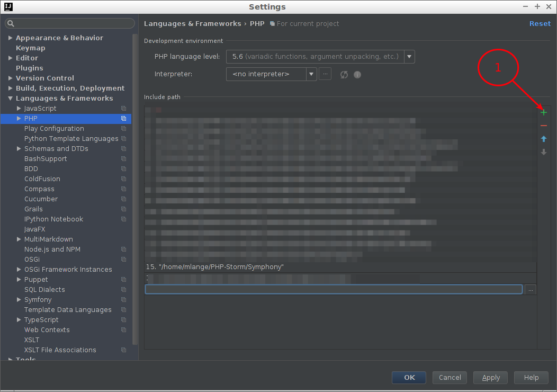The image size is (557, 392).
Task: Click the project icon beside Web Contexts
Action: click(123, 330)
